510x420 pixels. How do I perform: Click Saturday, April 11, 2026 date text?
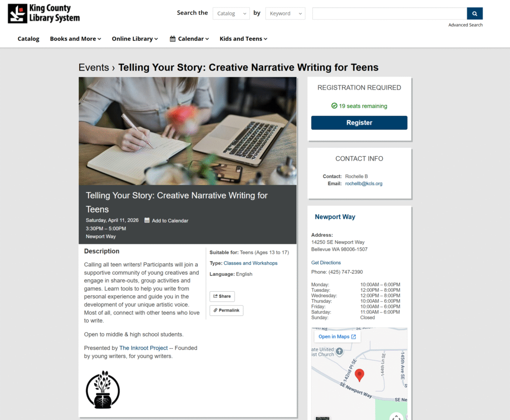[x=112, y=220]
